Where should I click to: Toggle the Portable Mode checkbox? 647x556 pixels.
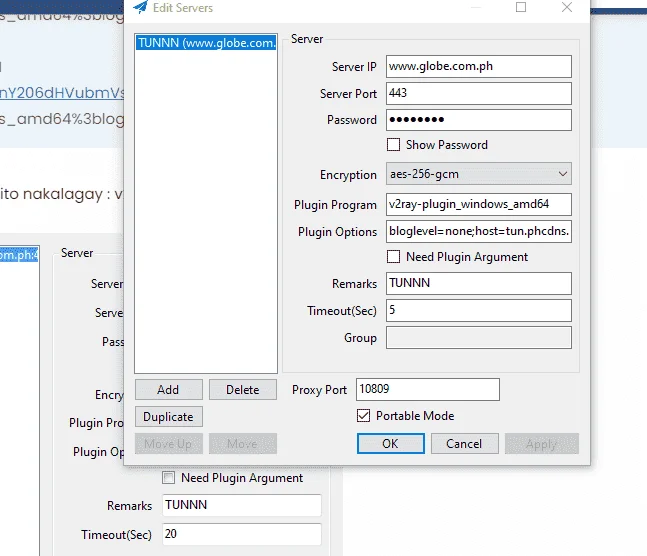pyautogui.click(x=363, y=416)
